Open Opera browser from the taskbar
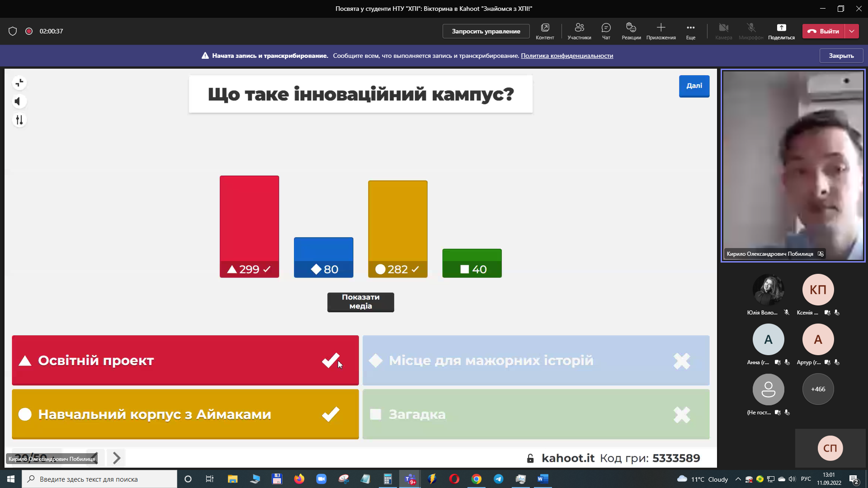Image resolution: width=868 pixels, height=488 pixels. 454,479
